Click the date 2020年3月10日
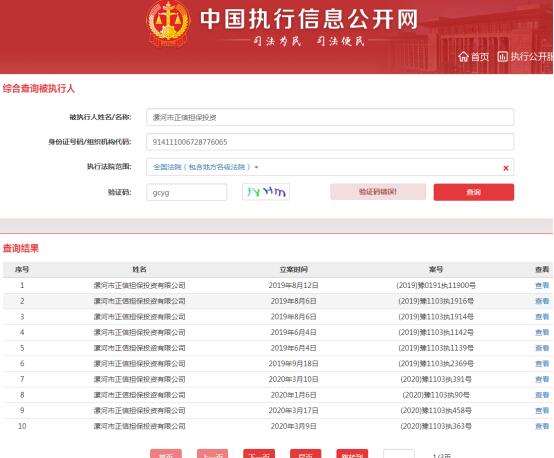The width and height of the screenshot is (554, 458). pyautogui.click(x=294, y=380)
